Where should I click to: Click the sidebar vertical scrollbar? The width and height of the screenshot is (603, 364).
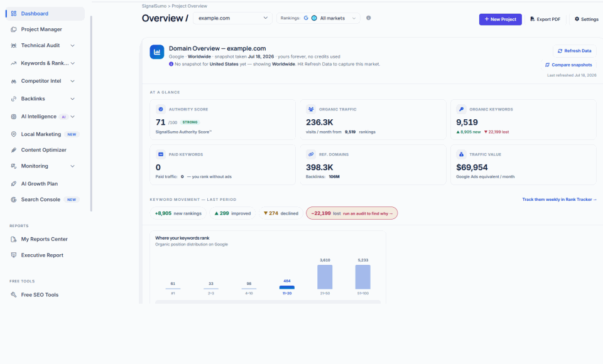(91, 114)
